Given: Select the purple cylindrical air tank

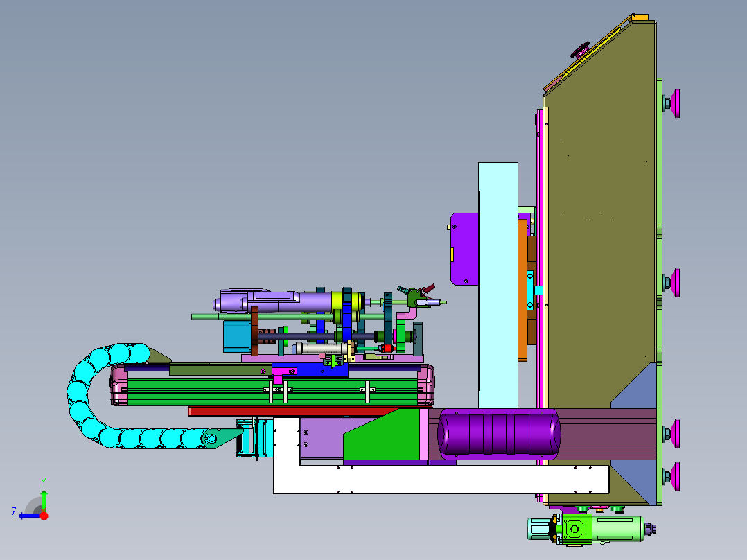Looking at the screenshot, I should (499, 434).
